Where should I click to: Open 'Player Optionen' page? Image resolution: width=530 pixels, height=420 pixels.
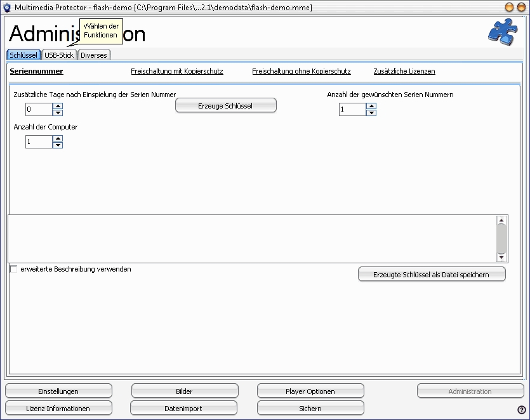[x=310, y=391]
